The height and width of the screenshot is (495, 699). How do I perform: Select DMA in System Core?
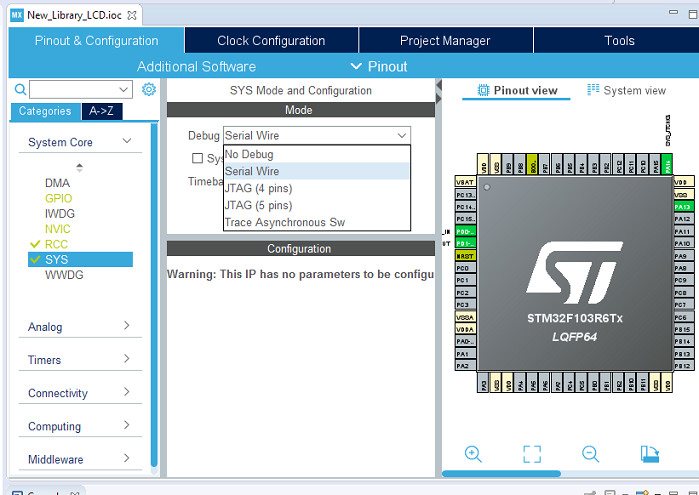pyautogui.click(x=58, y=183)
